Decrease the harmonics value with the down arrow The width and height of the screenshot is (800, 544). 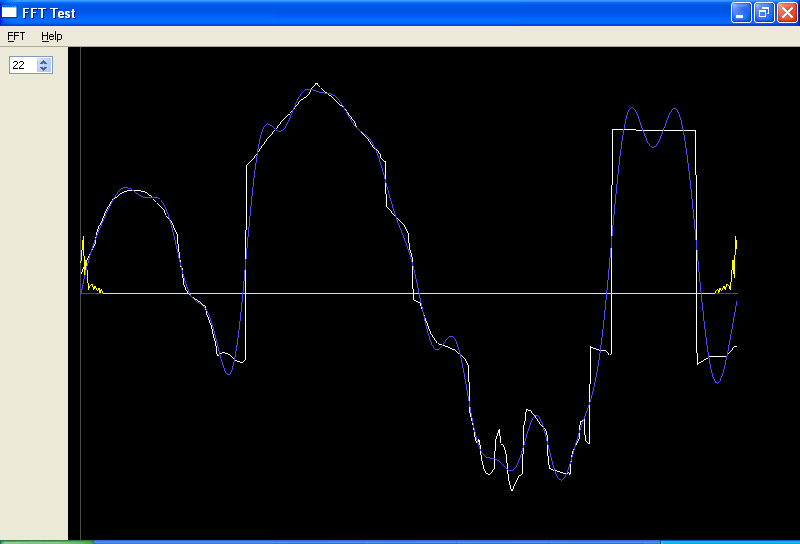(43, 69)
